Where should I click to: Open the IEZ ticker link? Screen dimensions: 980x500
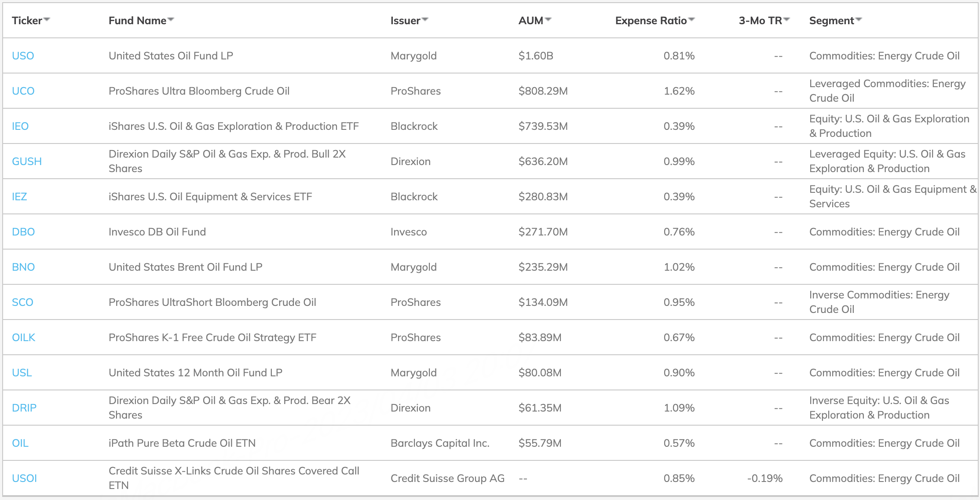tap(19, 197)
